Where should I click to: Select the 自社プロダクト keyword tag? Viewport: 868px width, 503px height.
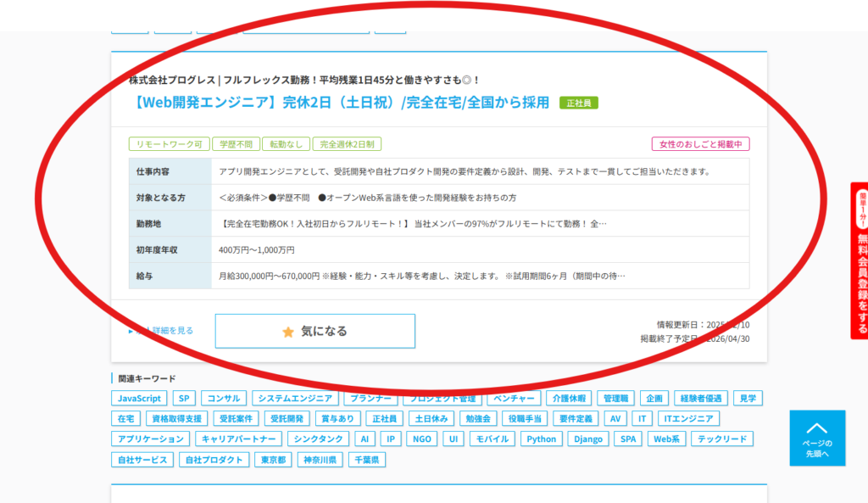(213, 460)
